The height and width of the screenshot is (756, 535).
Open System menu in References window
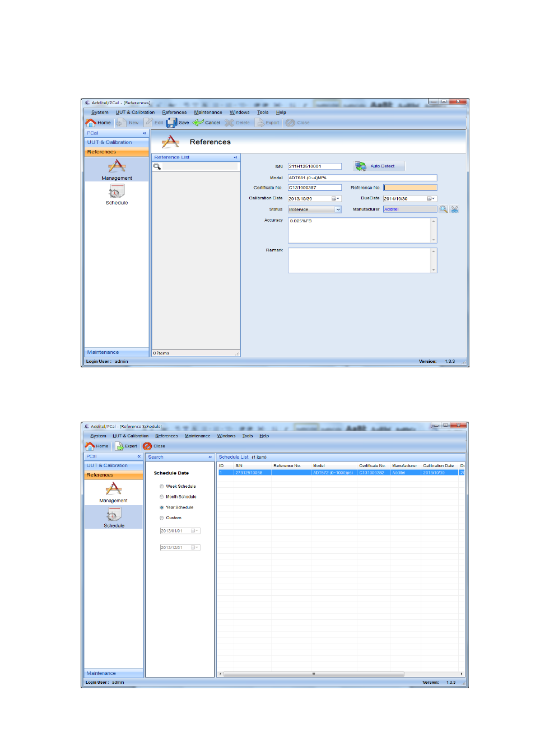(x=100, y=113)
